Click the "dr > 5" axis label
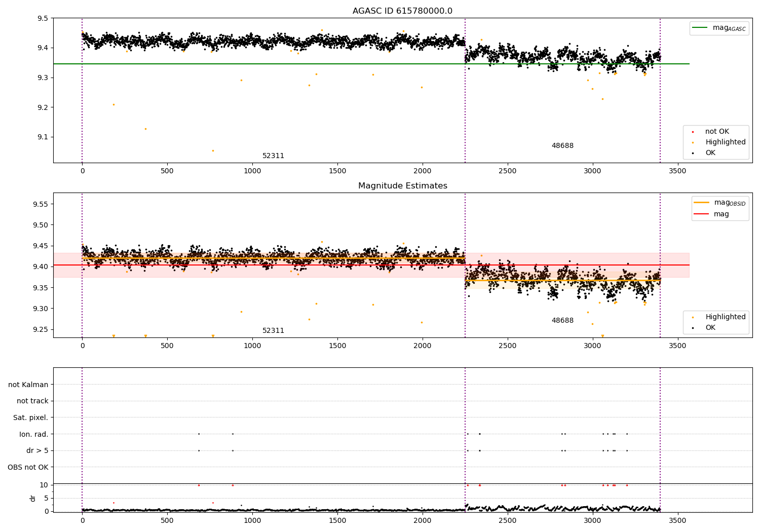Image resolution: width=760 pixels, height=532 pixels. [x=37, y=450]
